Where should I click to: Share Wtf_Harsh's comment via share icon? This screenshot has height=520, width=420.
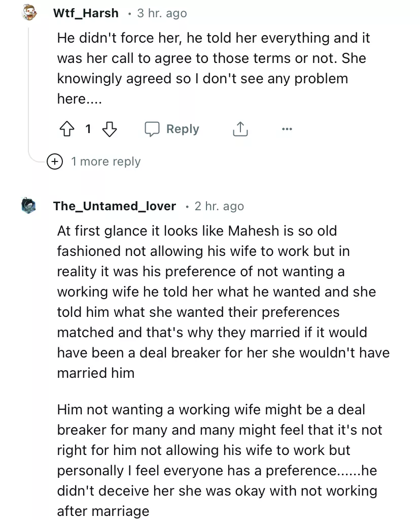pos(240,129)
